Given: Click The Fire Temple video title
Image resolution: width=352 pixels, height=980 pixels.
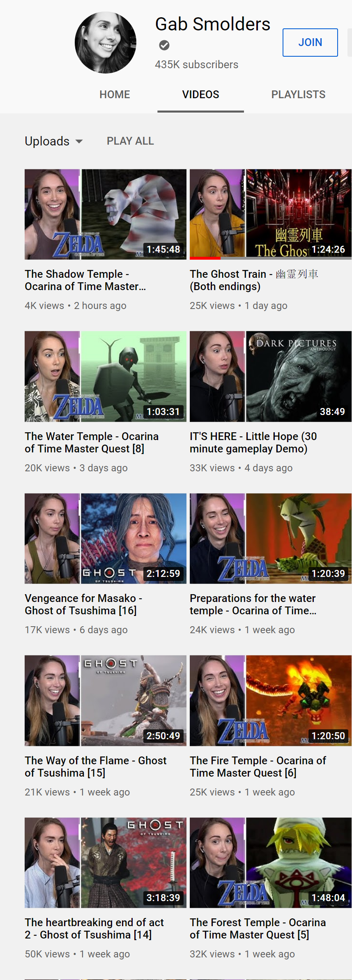Looking at the screenshot, I should [258, 767].
